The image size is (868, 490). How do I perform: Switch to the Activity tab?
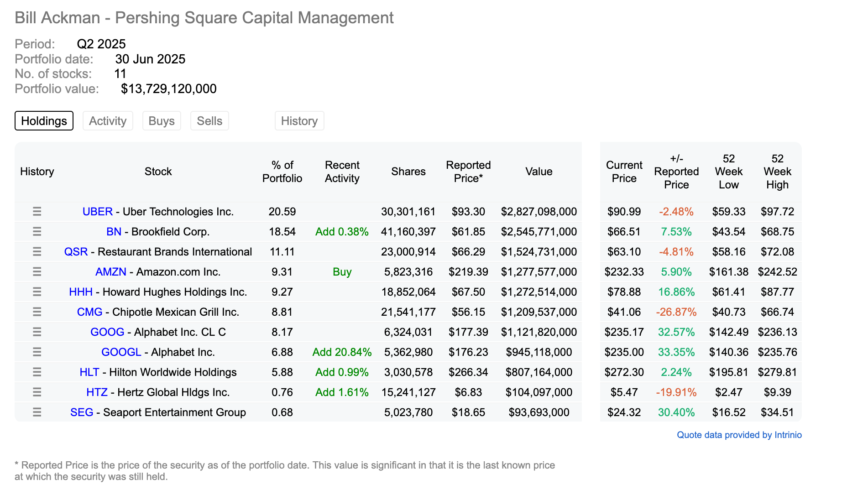108,121
